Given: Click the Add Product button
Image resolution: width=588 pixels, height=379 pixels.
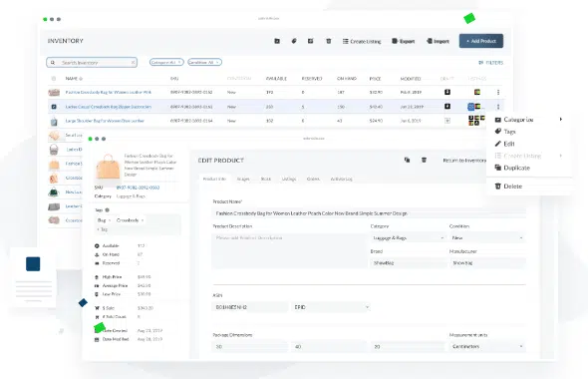Looking at the screenshot, I should click(481, 41).
